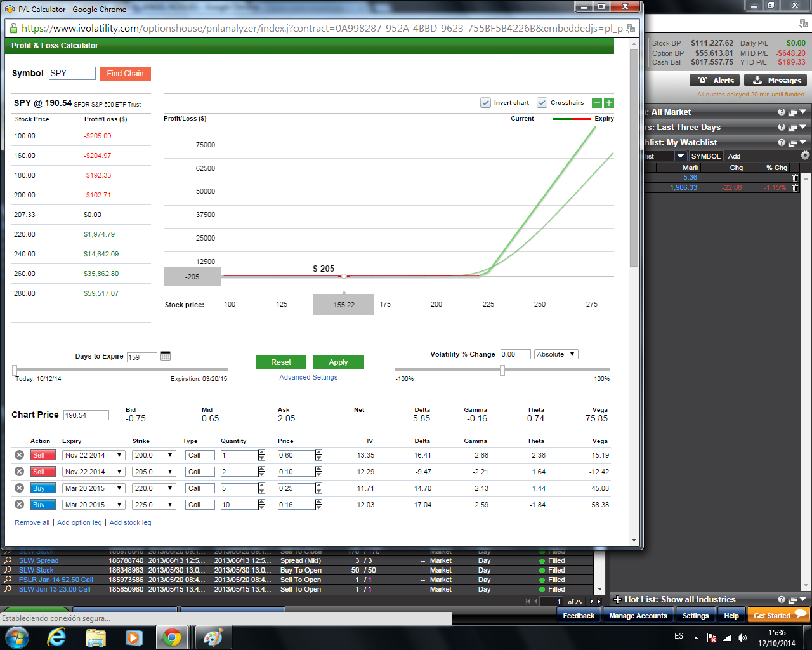The height and width of the screenshot is (650, 812).
Task: Go to the last orders page
Action: (x=599, y=601)
